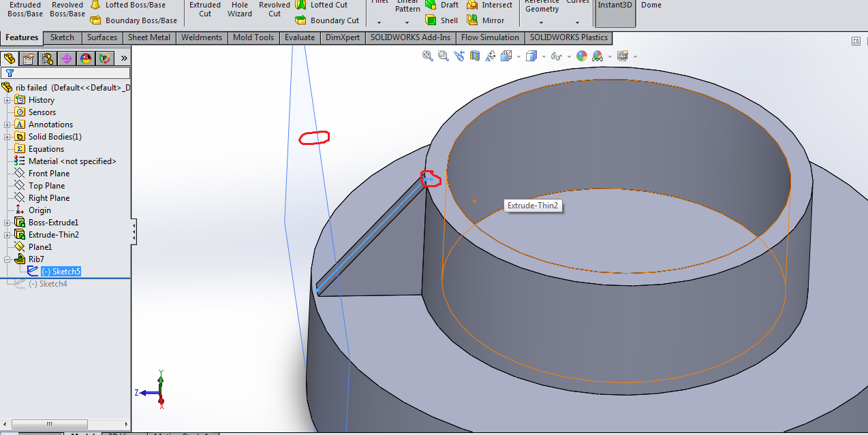Expand the Extrude-Thin2 feature node
The width and height of the screenshot is (868, 435).
point(7,235)
